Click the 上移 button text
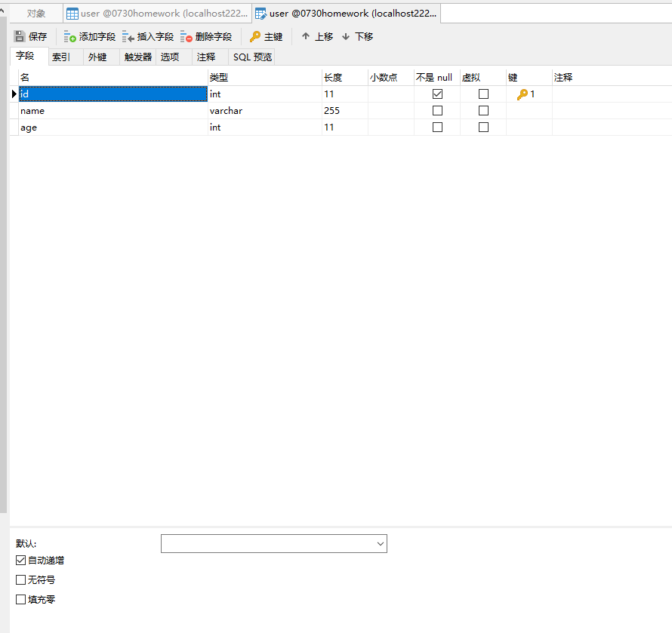 324,37
